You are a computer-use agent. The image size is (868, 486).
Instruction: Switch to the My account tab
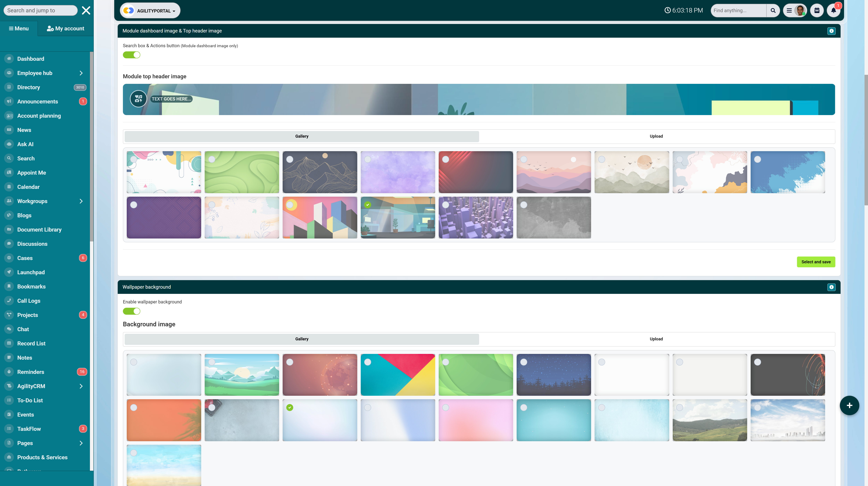(65, 29)
